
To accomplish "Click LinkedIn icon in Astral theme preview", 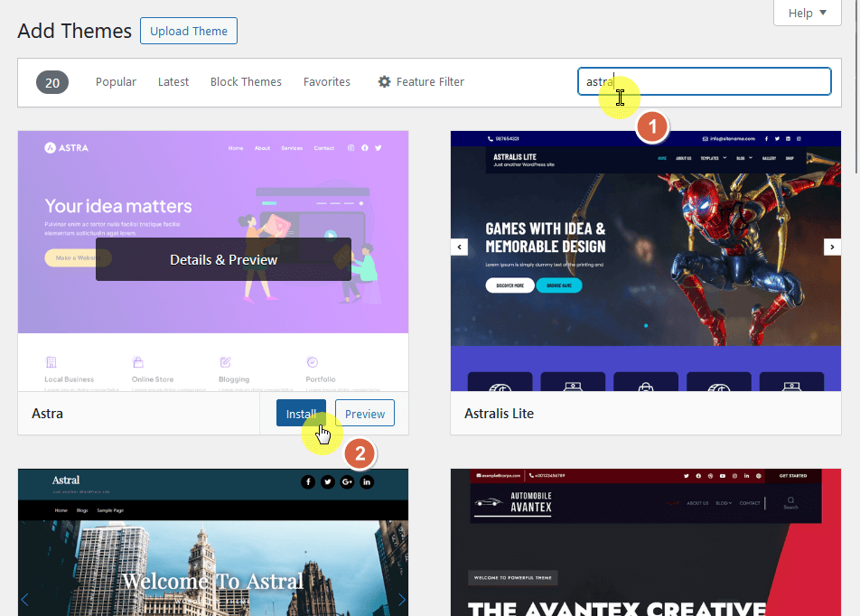I will (367, 482).
